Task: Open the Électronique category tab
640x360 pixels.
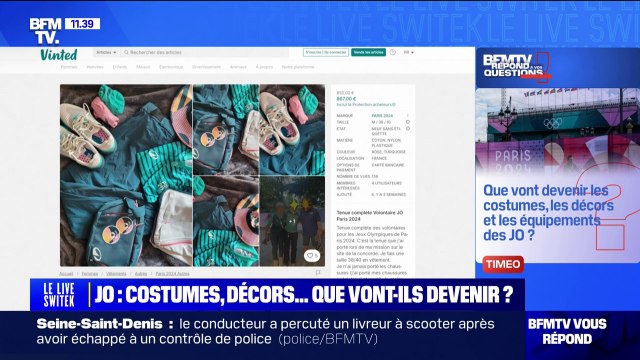Action: pyautogui.click(x=171, y=67)
